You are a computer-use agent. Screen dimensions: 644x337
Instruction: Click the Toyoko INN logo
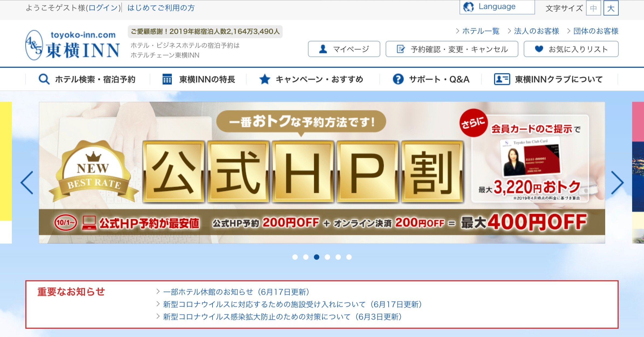(x=72, y=45)
